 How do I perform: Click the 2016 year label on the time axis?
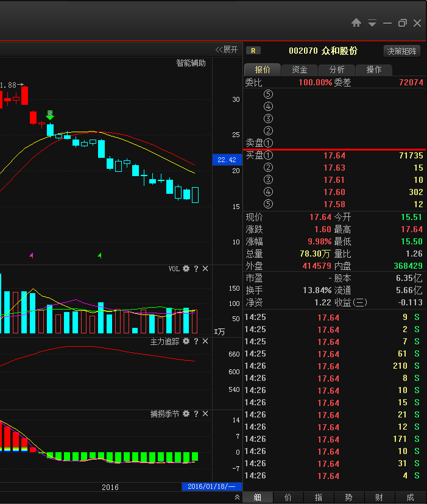tap(110, 488)
